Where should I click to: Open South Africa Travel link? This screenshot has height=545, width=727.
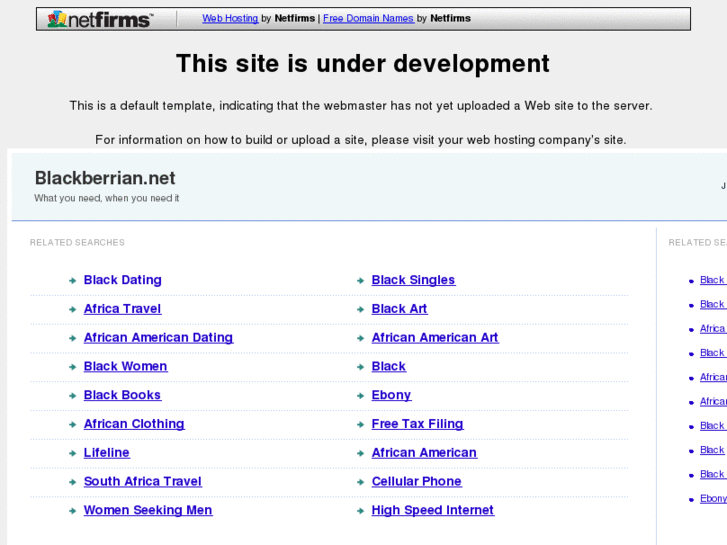tap(142, 481)
